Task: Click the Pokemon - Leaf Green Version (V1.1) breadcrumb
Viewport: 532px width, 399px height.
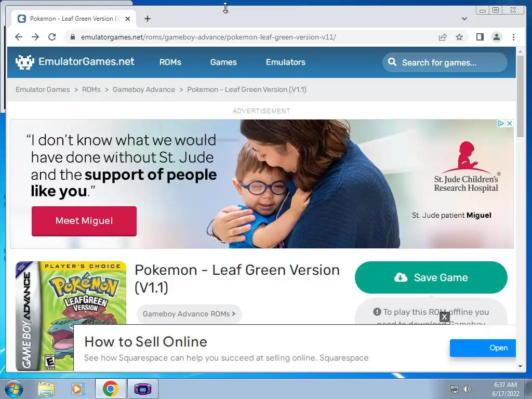Action: (x=247, y=89)
